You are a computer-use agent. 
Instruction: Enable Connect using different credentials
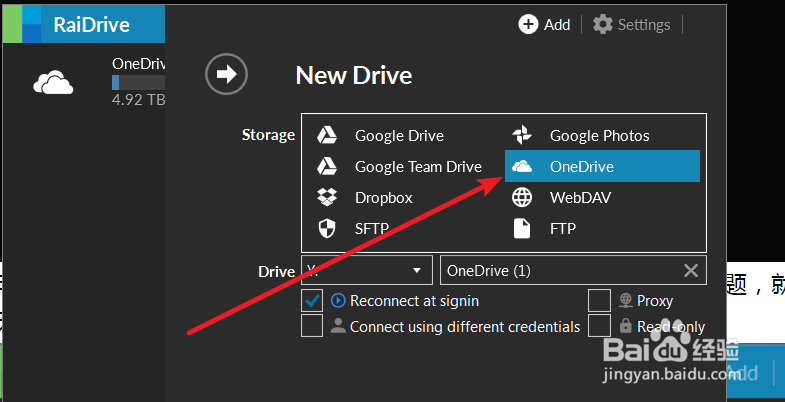(312, 326)
